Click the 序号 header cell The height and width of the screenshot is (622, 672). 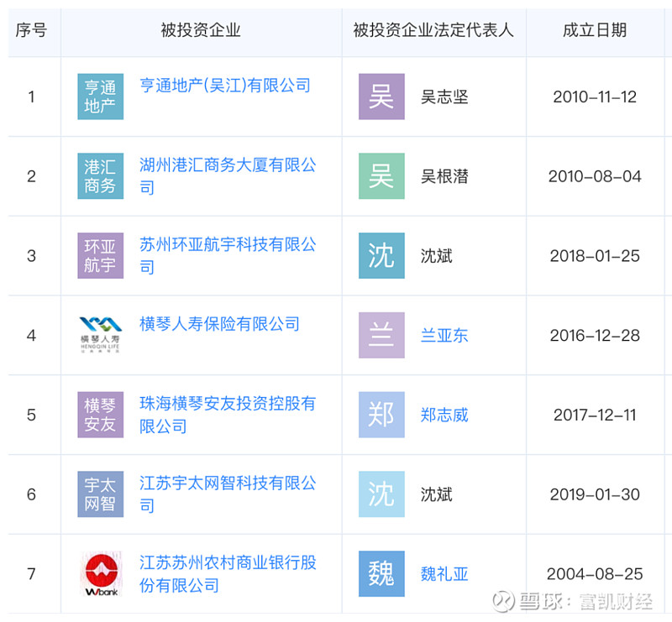point(31,31)
